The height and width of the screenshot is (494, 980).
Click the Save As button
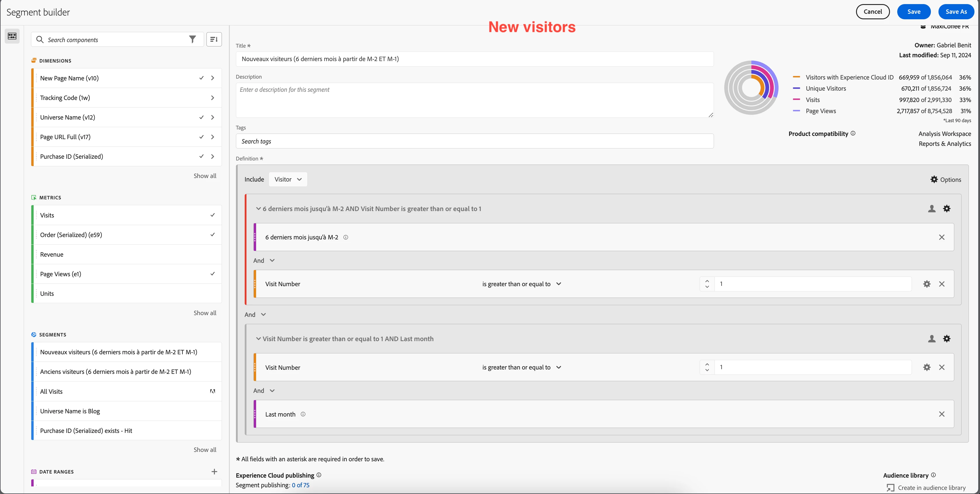956,12
